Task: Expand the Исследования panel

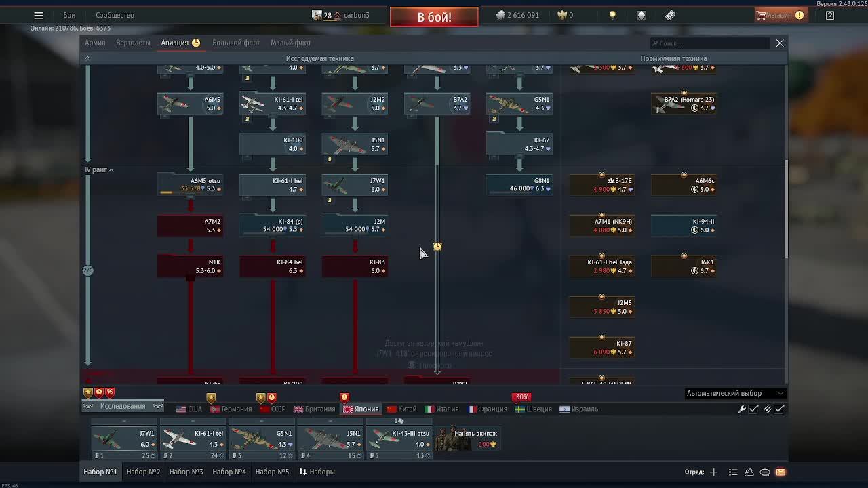Action: [x=123, y=406]
